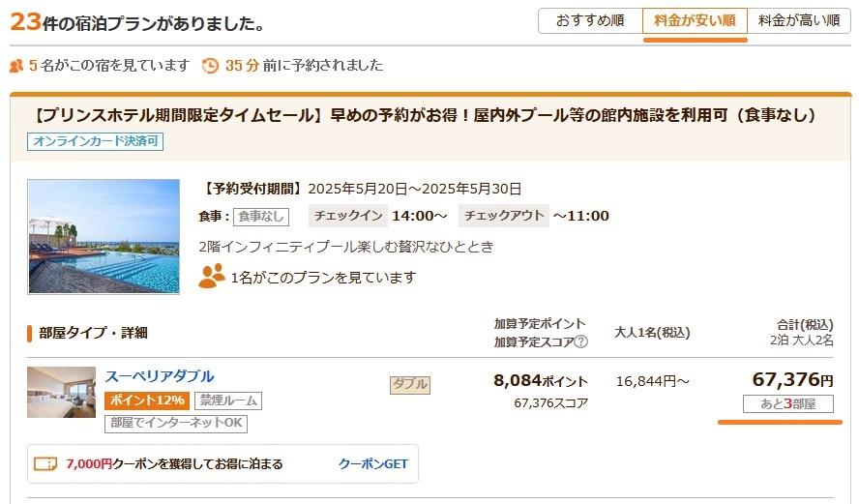Select the 料金が安い順 sort tab
This screenshot has width=859, height=504.
[695, 20]
